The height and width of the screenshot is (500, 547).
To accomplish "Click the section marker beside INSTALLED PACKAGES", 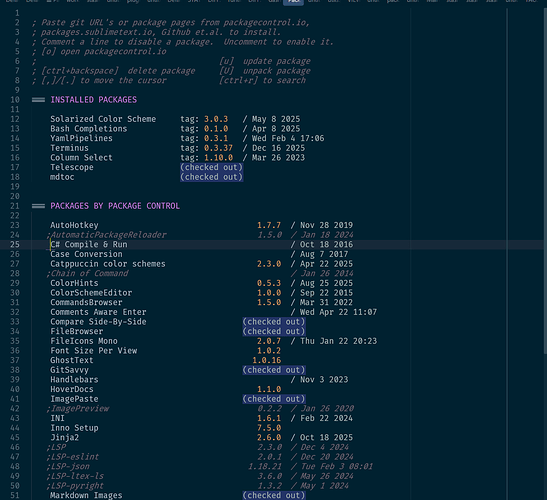I will coord(38,100).
